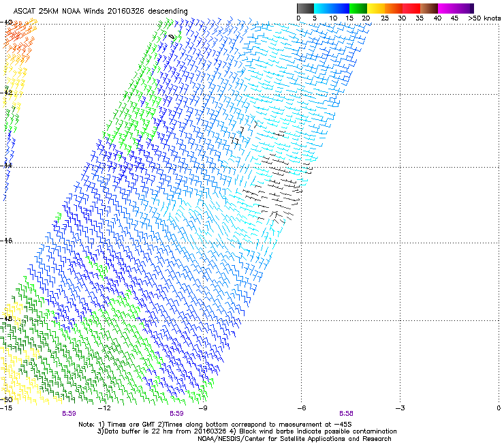This screenshot has width=504, height=443.
Task: Click the legend number '35'
Action: pos(420,18)
